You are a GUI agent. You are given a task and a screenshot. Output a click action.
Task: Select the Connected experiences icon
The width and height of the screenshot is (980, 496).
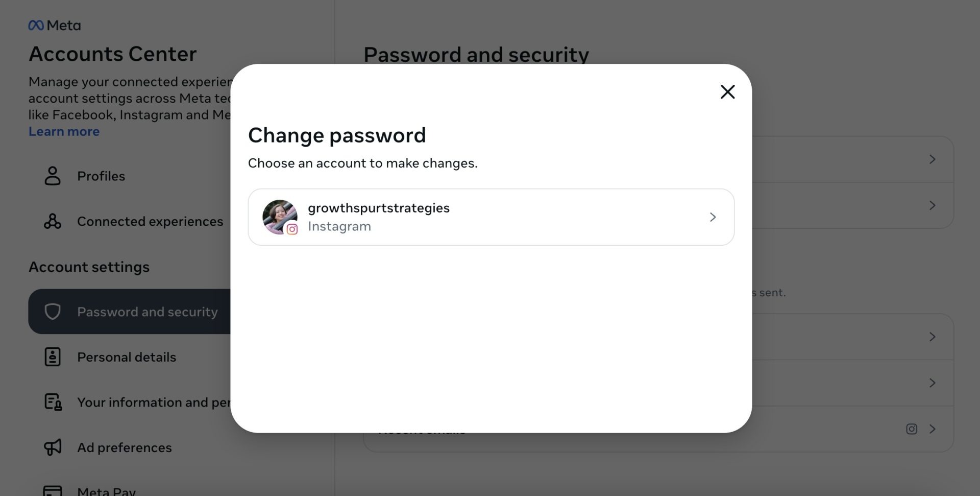pos(52,221)
